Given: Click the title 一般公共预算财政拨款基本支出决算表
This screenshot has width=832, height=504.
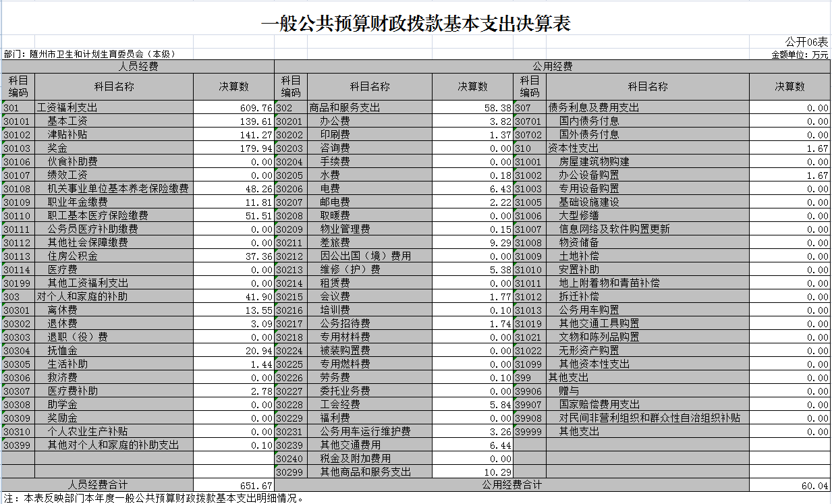Looking at the screenshot, I should (x=416, y=24).
